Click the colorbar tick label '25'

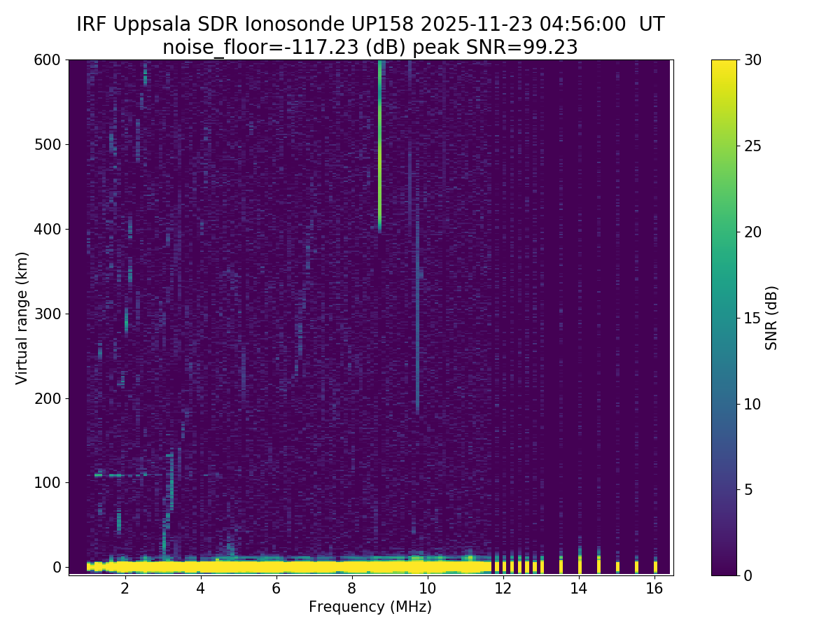pyautogui.click(x=752, y=146)
